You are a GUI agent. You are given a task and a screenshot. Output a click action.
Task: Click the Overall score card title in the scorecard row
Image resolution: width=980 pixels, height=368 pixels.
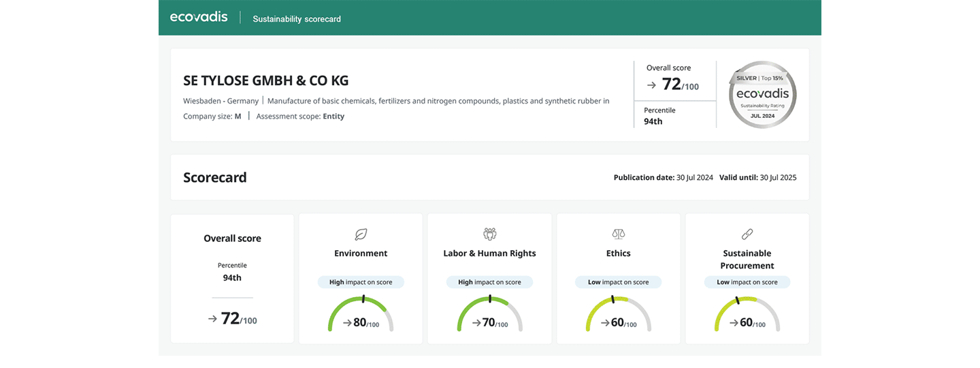pyautogui.click(x=232, y=239)
